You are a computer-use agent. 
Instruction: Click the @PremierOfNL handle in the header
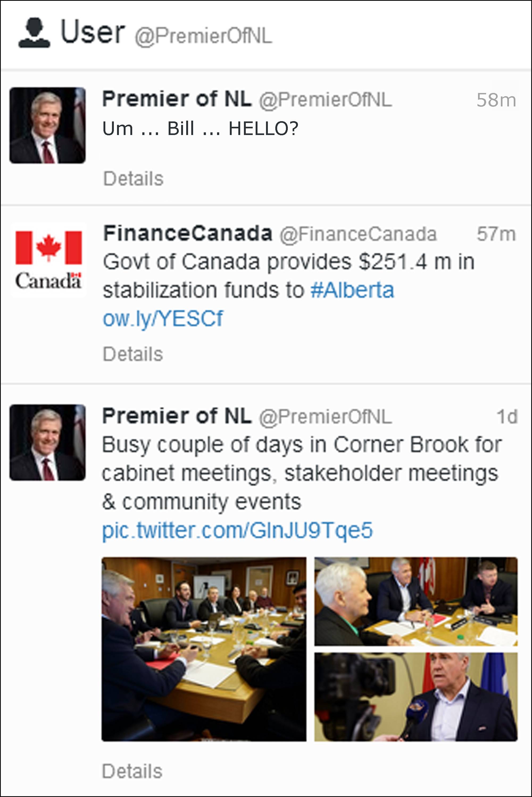point(203,36)
